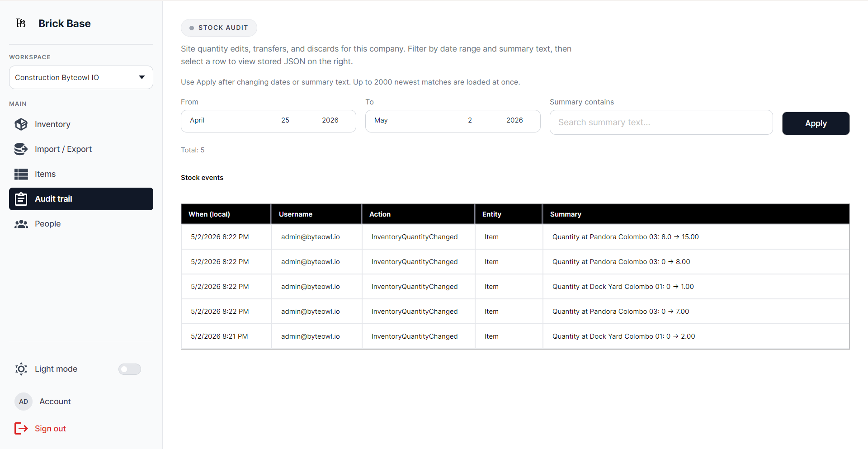868x449 pixels.
Task: Click the red Sign out arrow icon
Action: point(21,428)
